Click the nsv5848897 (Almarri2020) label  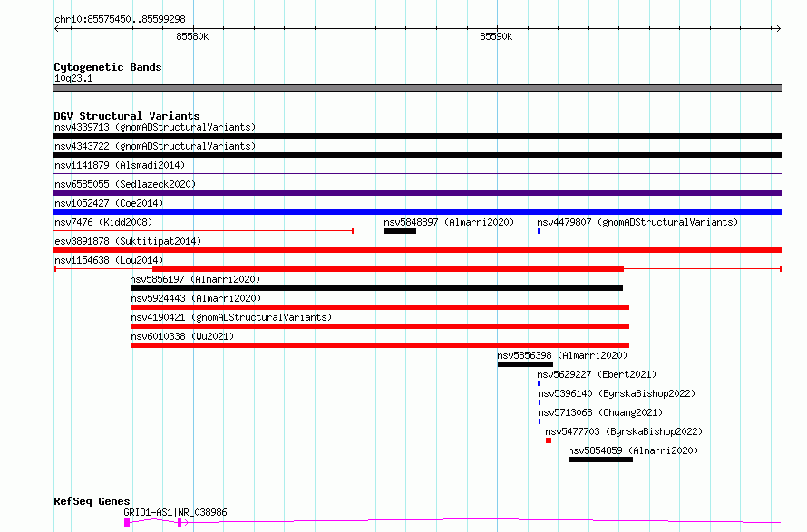pos(449,222)
